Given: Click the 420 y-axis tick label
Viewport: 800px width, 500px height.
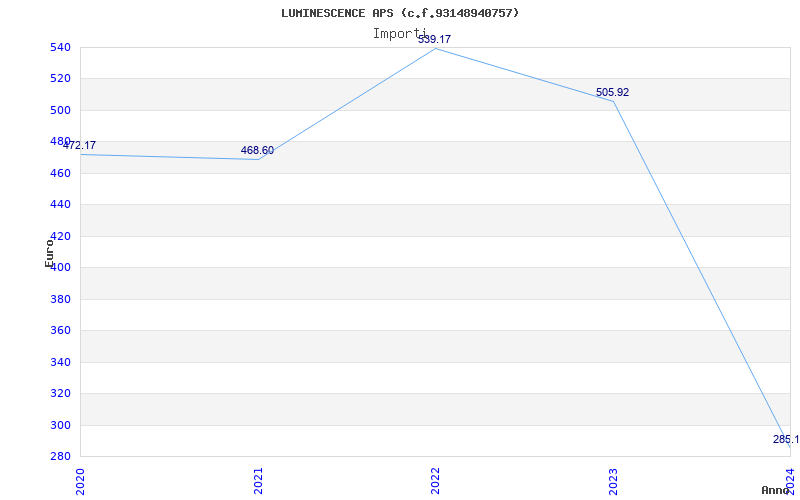Looking at the screenshot, I should coord(60,237).
